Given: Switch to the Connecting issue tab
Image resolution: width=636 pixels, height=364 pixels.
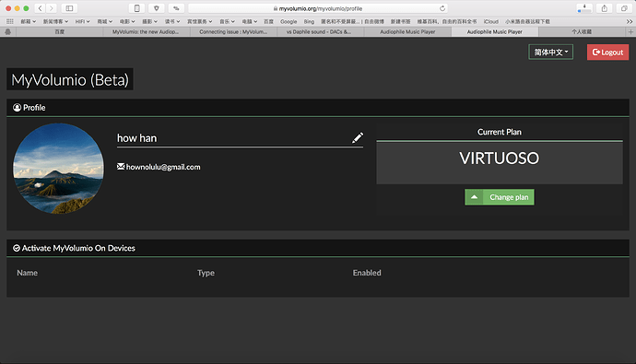Looking at the screenshot, I should point(233,31).
